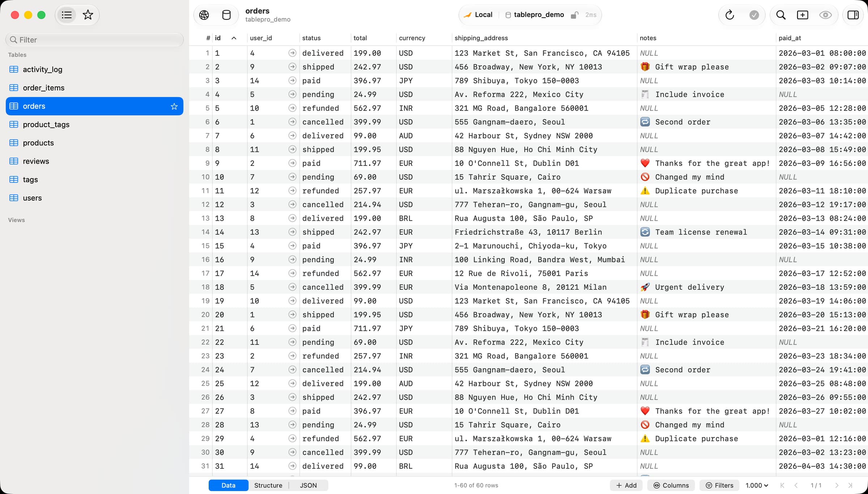Click the Add row button
Viewport: 868px width, 494px height.
[626, 485]
